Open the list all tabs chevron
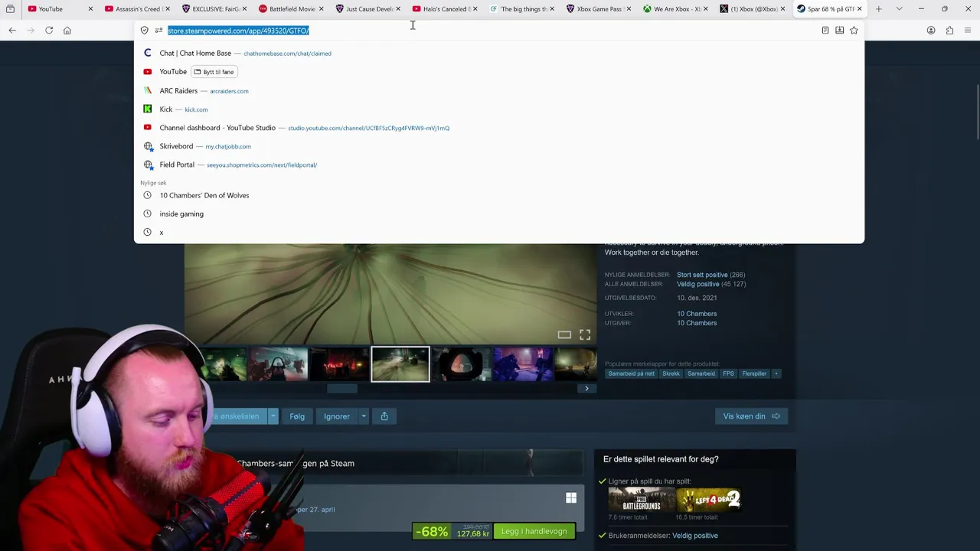The width and height of the screenshot is (980, 551). (899, 9)
